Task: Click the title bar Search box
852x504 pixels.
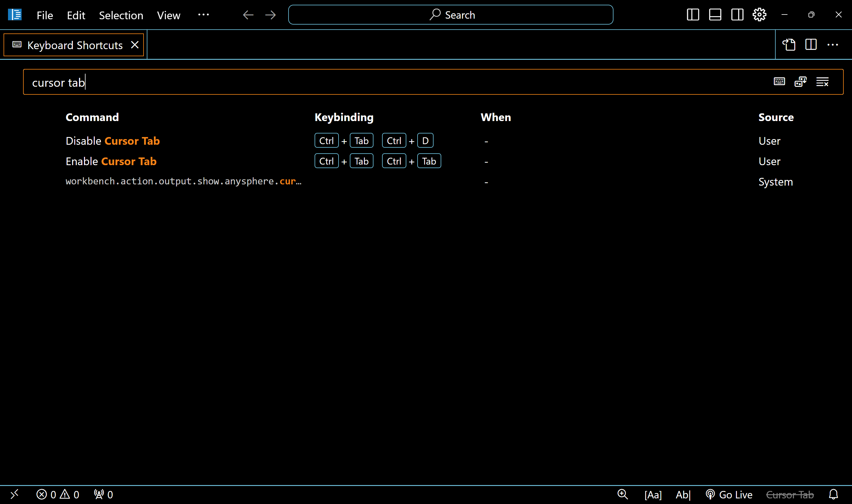Action: click(x=451, y=15)
